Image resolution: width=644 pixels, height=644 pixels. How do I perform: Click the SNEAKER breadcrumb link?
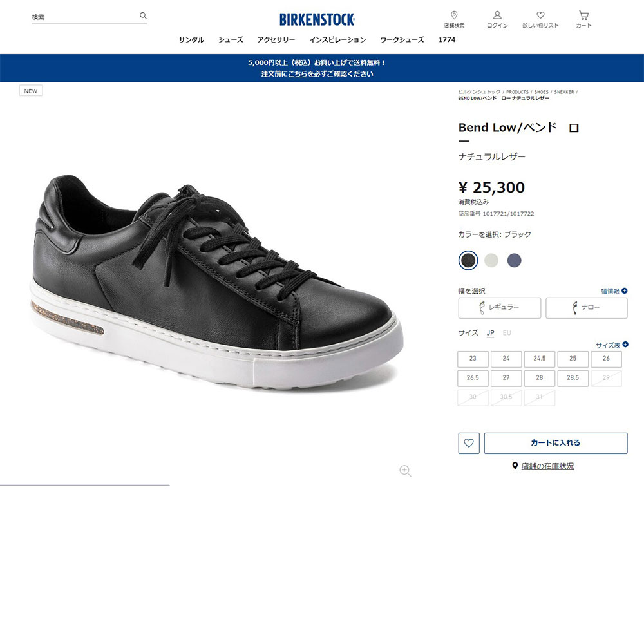click(x=564, y=92)
